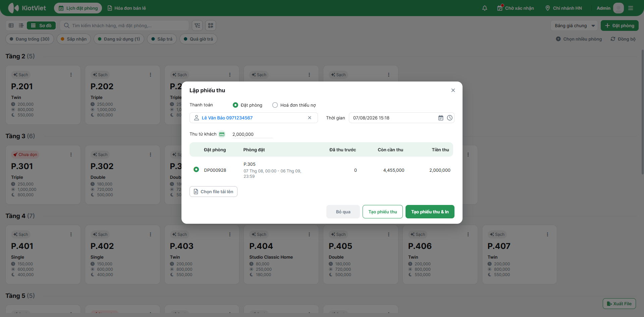Enable Chọn nhiều phòng multi-select
Image resolution: width=644 pixels, height=317 pixels.
click(579, 39)
